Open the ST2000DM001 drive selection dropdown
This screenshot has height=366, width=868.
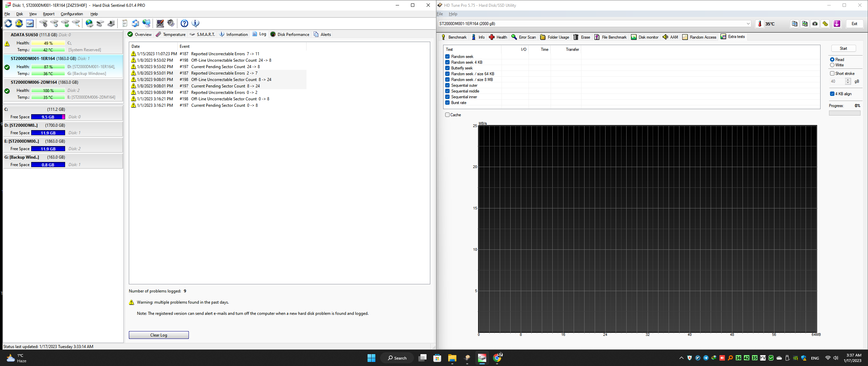tap(748, 24)
